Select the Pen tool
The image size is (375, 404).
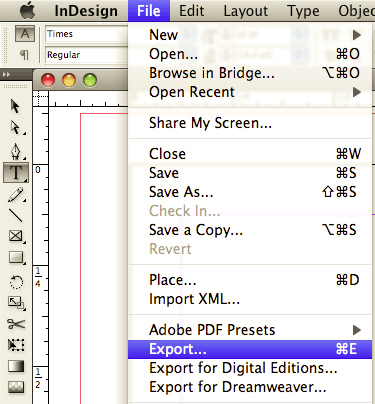pos(16,151)
